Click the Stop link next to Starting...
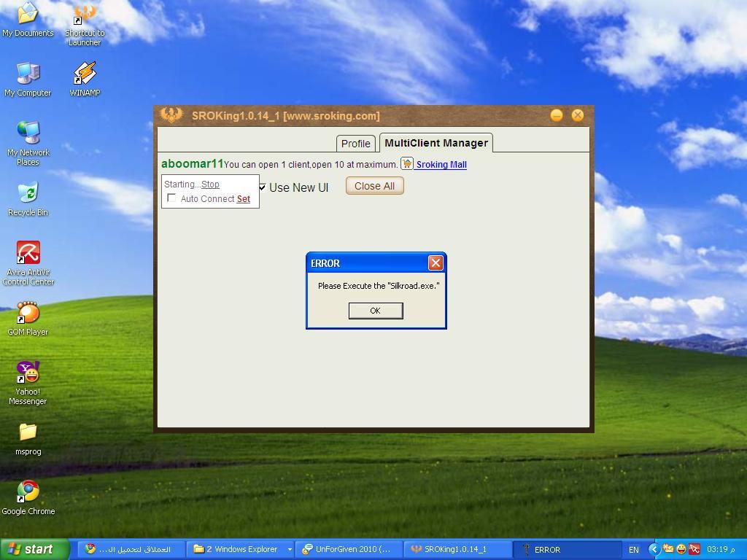Image resolution: width=747 pixels, height=560 pixels. 210,184
